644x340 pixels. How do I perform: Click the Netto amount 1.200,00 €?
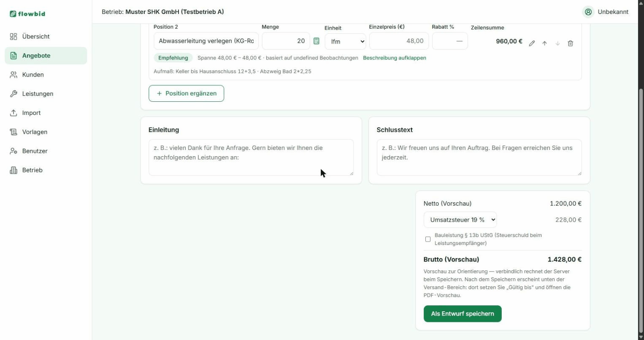coord(566,204)
